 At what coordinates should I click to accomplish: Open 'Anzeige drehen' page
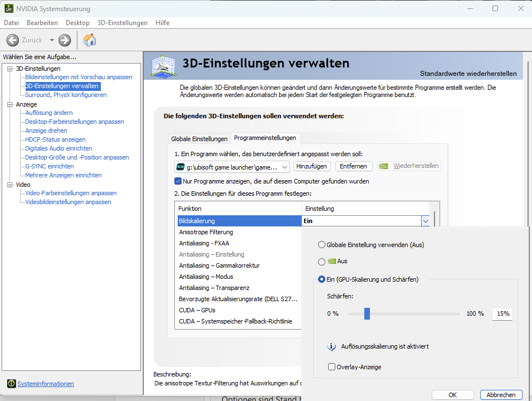click(46, 131)
